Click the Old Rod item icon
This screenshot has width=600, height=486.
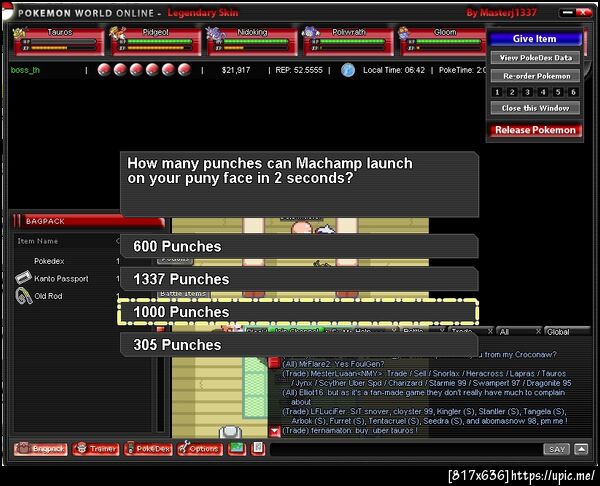click(24, 296)
